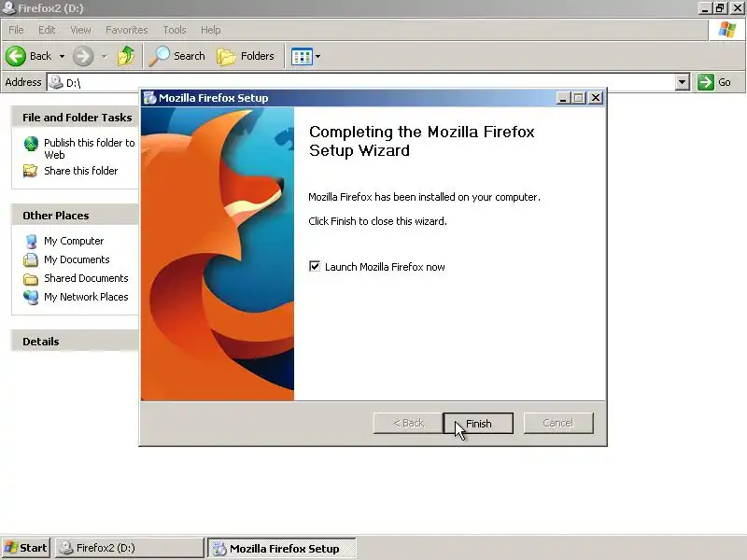Expand the address bar dropdown arrow

[683, 82]
